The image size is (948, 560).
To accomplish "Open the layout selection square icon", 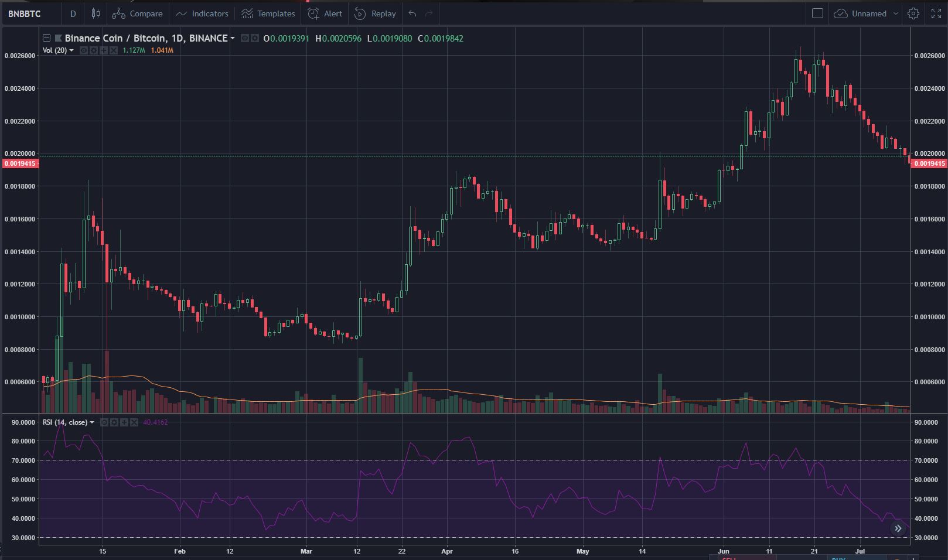I will point(817,13).
